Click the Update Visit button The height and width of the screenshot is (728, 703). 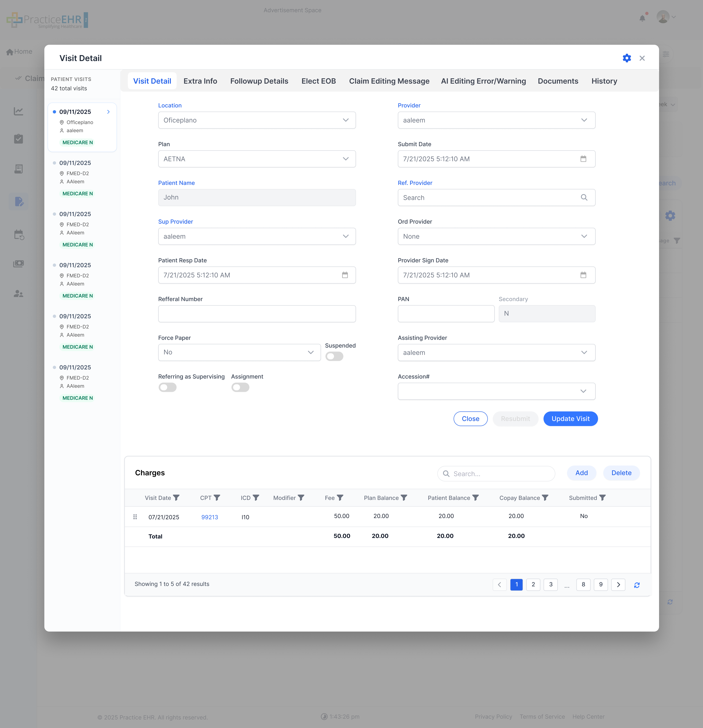tap(570, 419)
